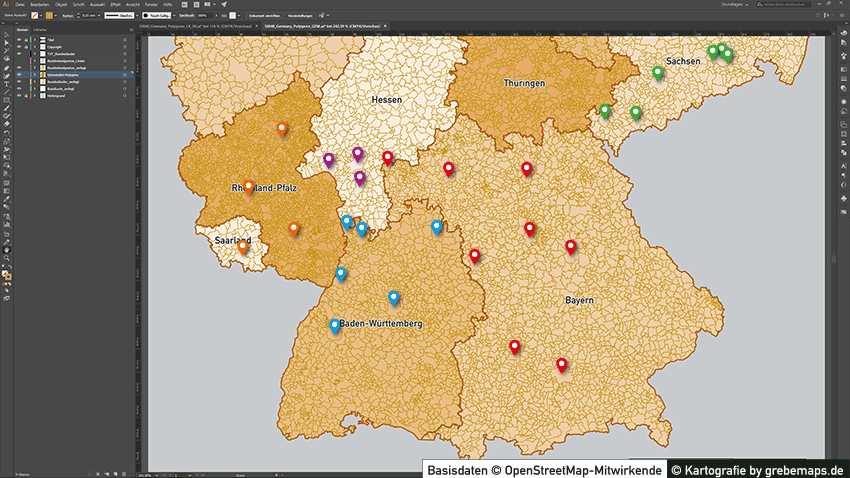
Task: Click the Dokument einrichten button
Action: click(x=263, y=17)
